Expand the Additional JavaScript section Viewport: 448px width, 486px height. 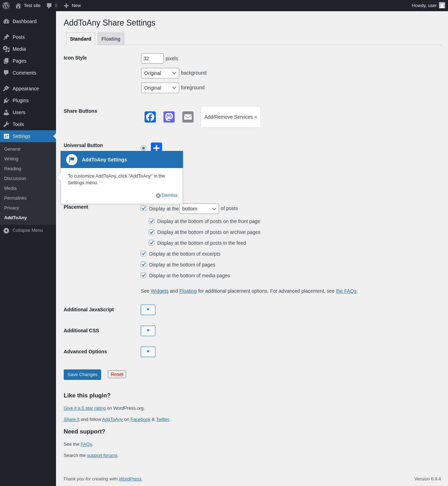tap(148, 310)
